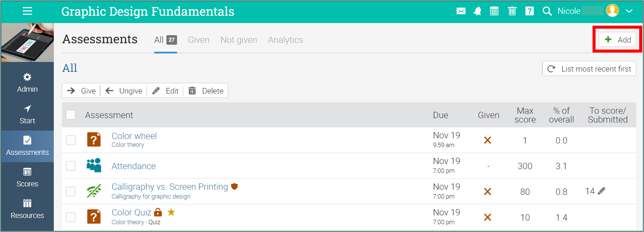Tick the Attendance row checkbox
Screen dimensions: 644x232
(71, 166)
